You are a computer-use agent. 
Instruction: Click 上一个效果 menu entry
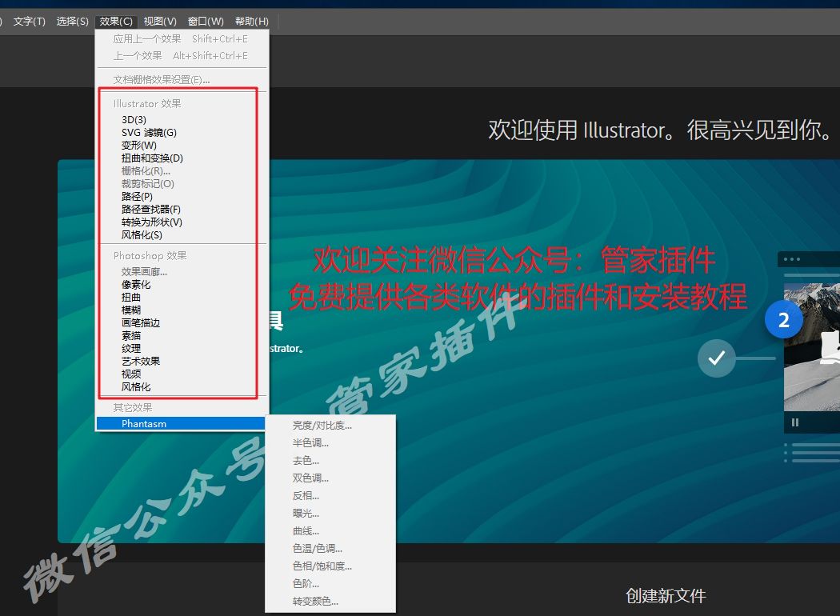(x=182, y=56)
